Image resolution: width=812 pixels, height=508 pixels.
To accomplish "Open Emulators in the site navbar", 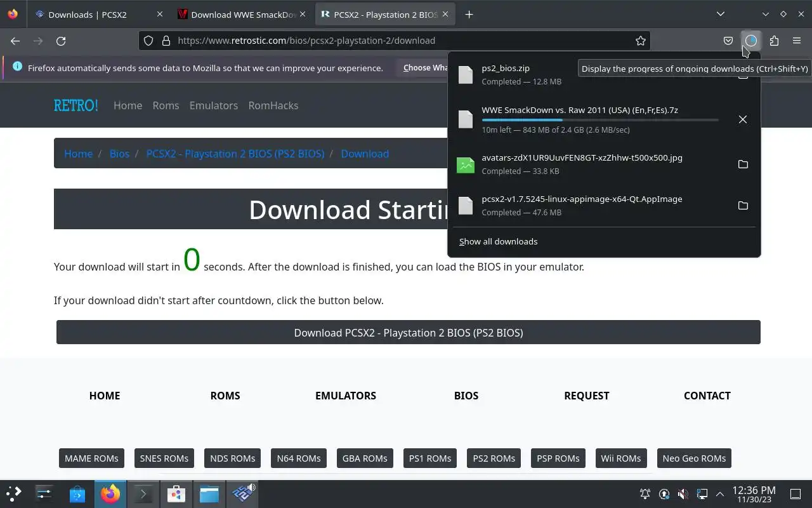I will [214, 105].
